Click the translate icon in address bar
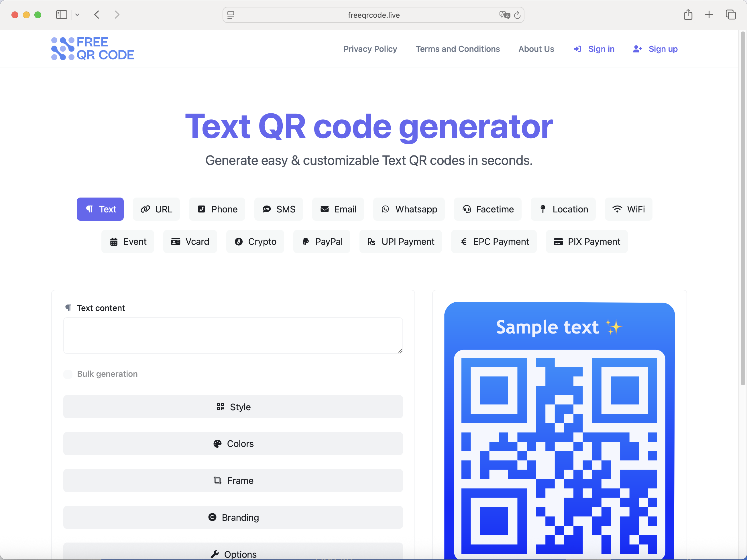747x560 pixels. (x=504, y=15)
